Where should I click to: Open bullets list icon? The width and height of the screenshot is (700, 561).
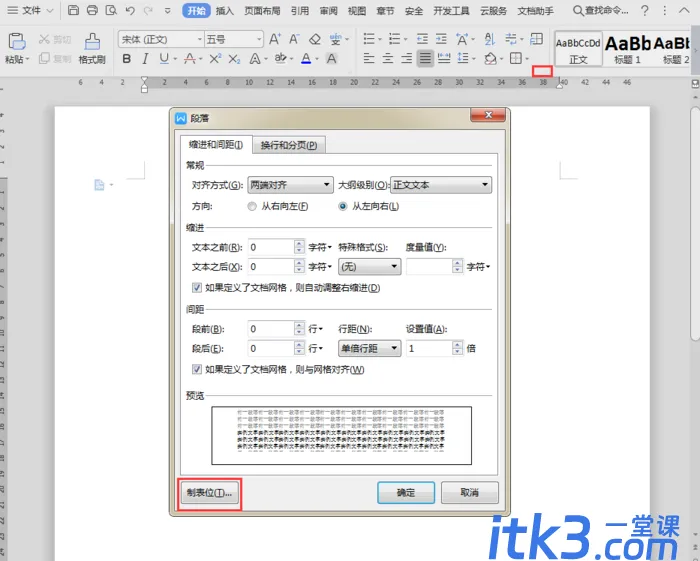(x=369, y=39)
